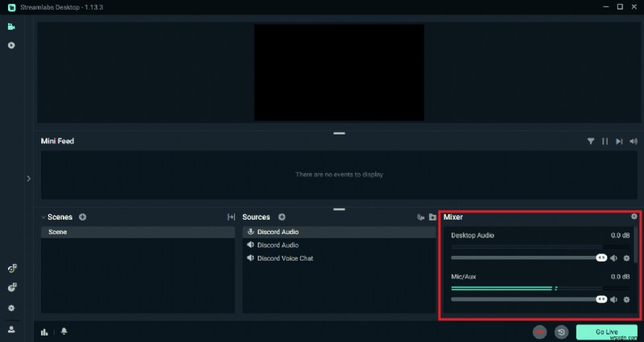Screen dimensions: 644x342
Task: Open the Editor camera icon in sidebar
Action: point(11,27)
